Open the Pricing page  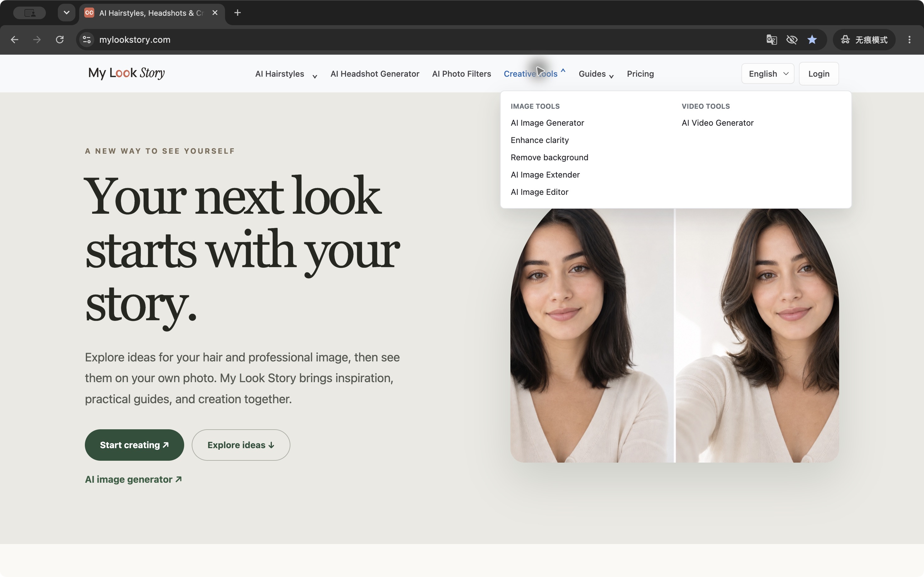(640, 74)
